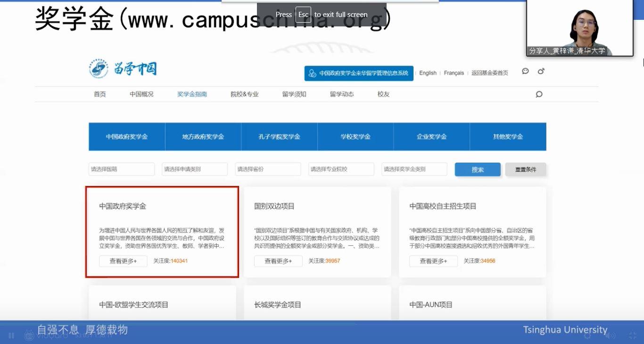Click the presenter webcam thumbnail
This screenshot has width=644, height=344.
(580, 28)
